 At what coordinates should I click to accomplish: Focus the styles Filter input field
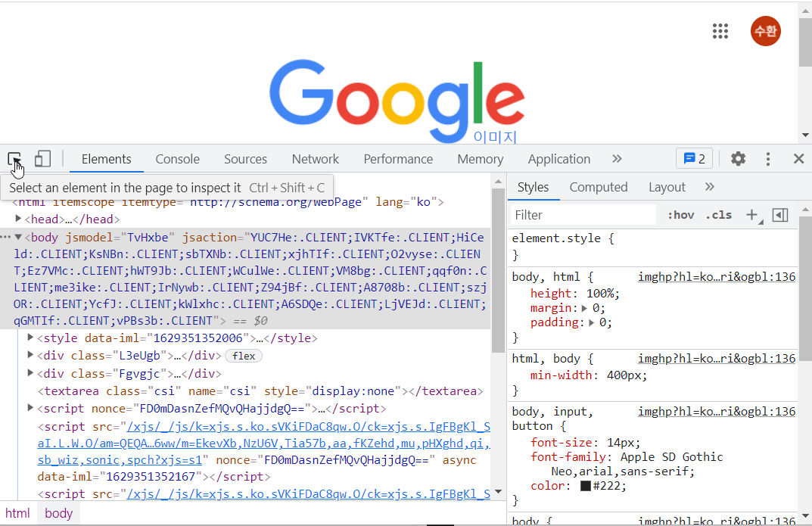coord(583,215)
